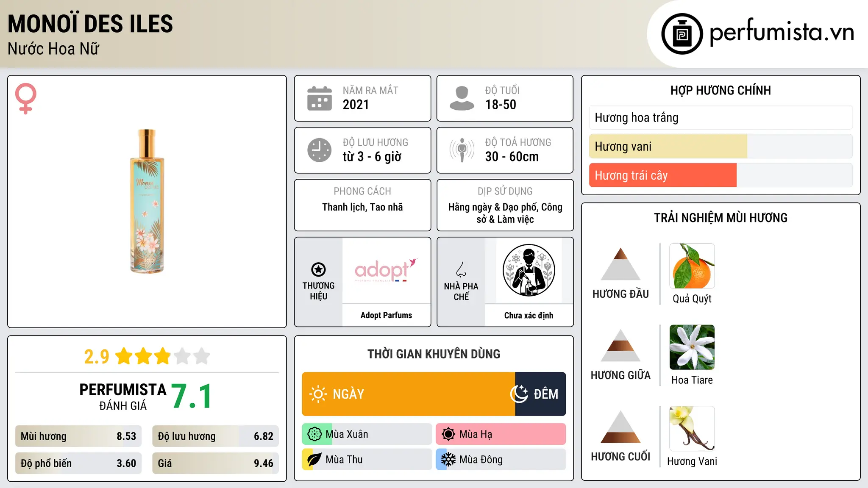This screenshot has height=488, width=868.
Task: Click the Nước Hoa Nữ subtitle
Action: (53, 49)
